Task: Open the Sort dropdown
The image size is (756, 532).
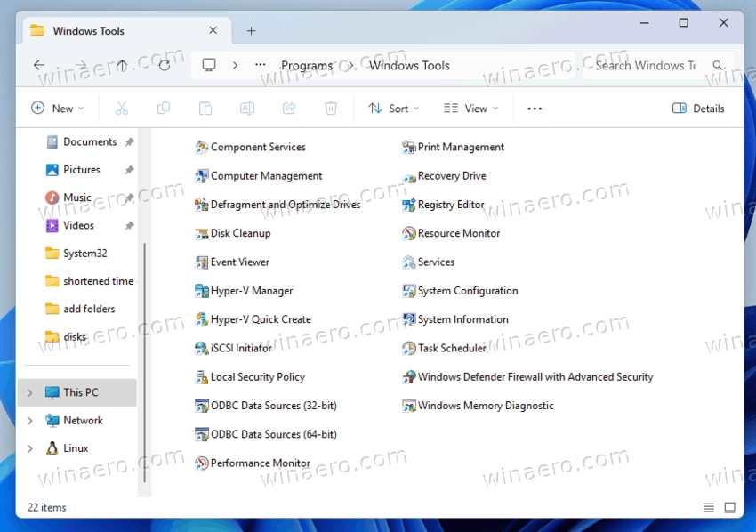Action: [x=393, y=108]
